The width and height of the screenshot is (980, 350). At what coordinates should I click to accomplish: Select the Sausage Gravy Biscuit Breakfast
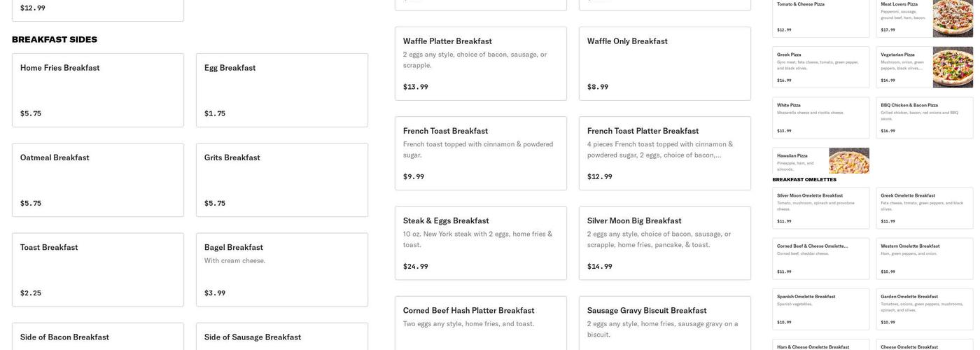(664, 323)
